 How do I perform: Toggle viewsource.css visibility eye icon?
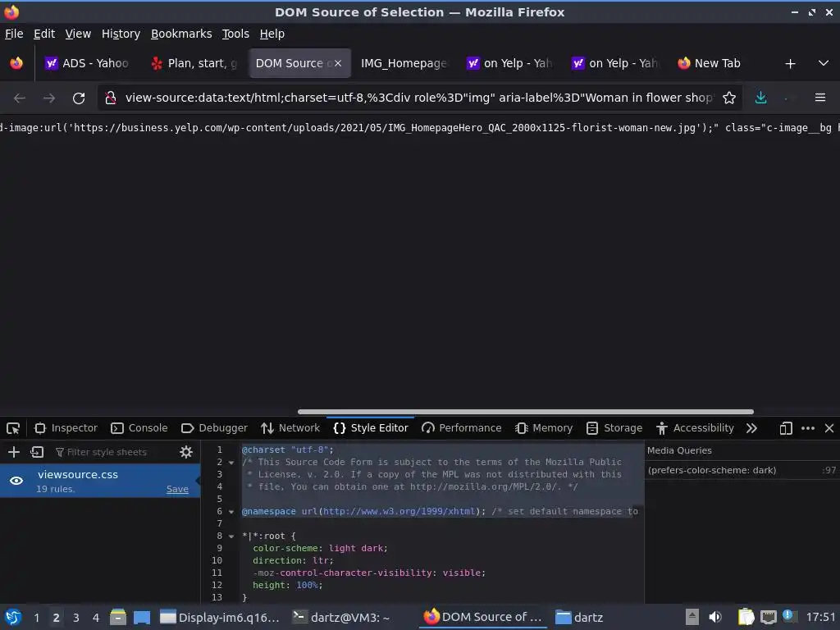pyautogui.click(x=16, y=481)
